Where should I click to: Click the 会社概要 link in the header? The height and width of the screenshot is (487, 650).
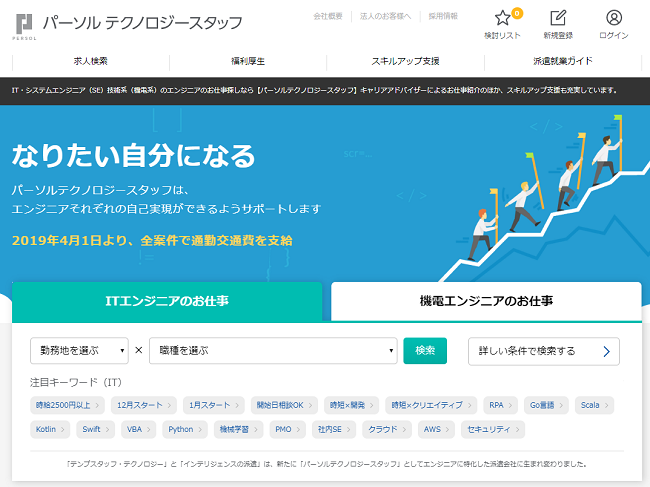coord(327,17)
